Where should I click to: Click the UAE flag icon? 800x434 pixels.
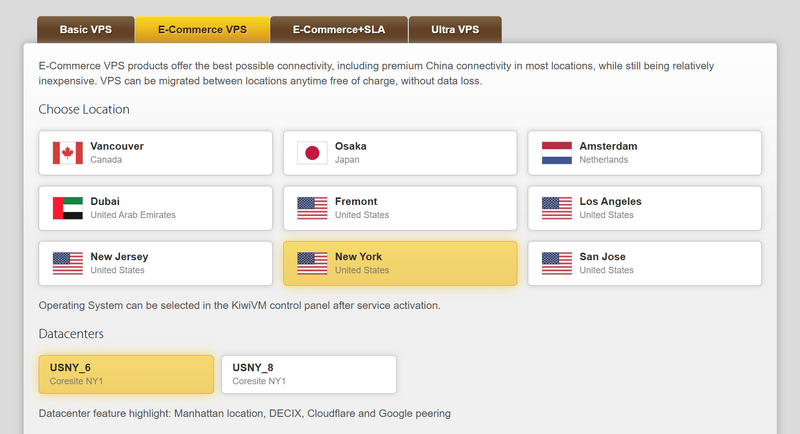(x=67, y=208)
